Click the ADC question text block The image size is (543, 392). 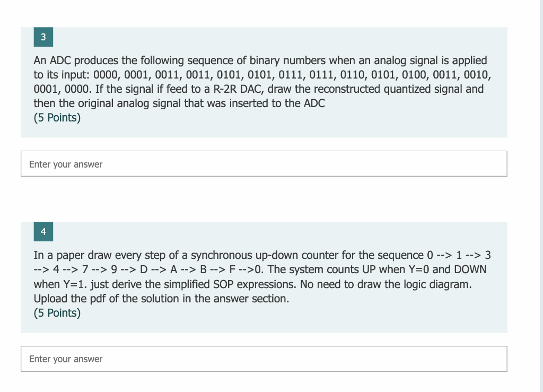(260, 82)
